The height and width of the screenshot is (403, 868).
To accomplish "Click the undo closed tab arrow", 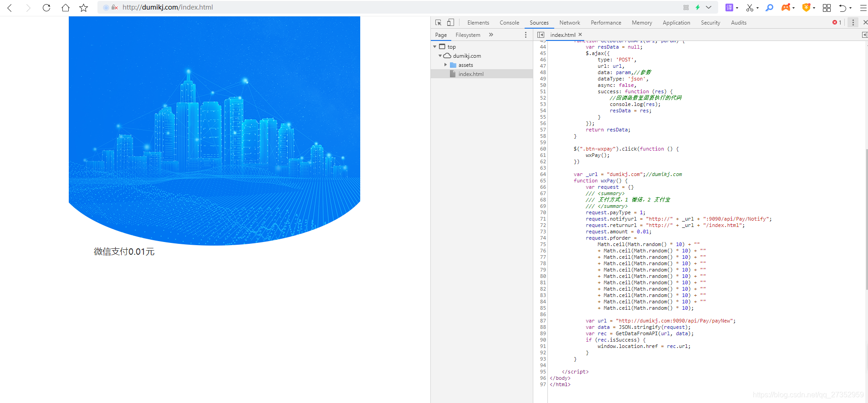I will click(x=842, y=8).
